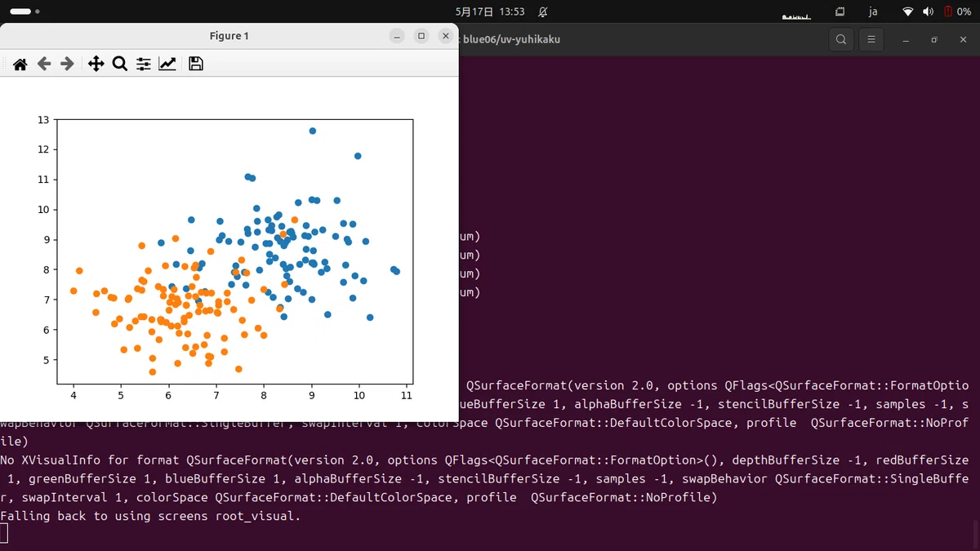Open the date and time 13:53 panel
Image resolution: width=980 pixels, height=551 pixels.
(x=490, y=12)
